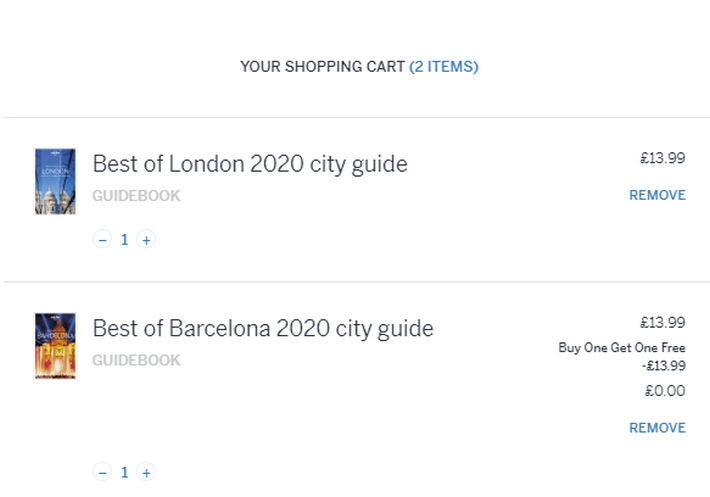
Task: Click the London guide £13.99 price
Action: click(x=663, y=158)
